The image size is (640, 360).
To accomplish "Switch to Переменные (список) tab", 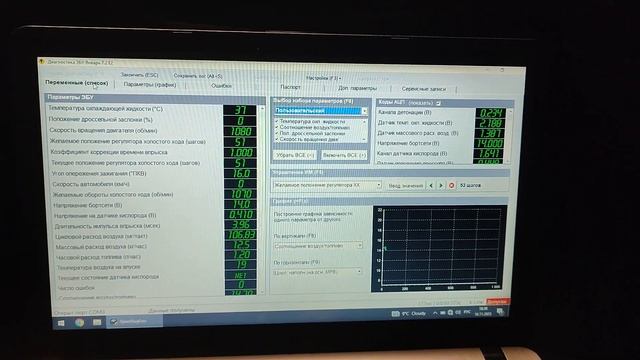I will pos(77,82).
